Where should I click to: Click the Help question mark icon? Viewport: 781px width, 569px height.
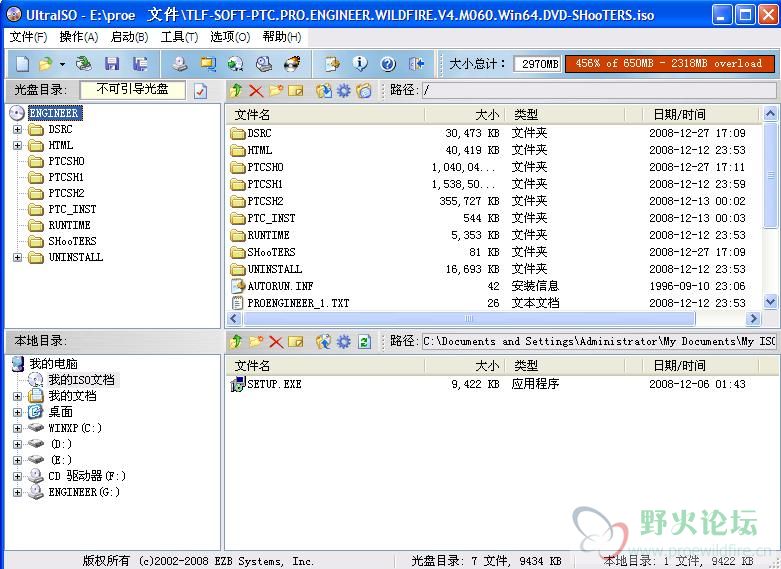point(388,64)
